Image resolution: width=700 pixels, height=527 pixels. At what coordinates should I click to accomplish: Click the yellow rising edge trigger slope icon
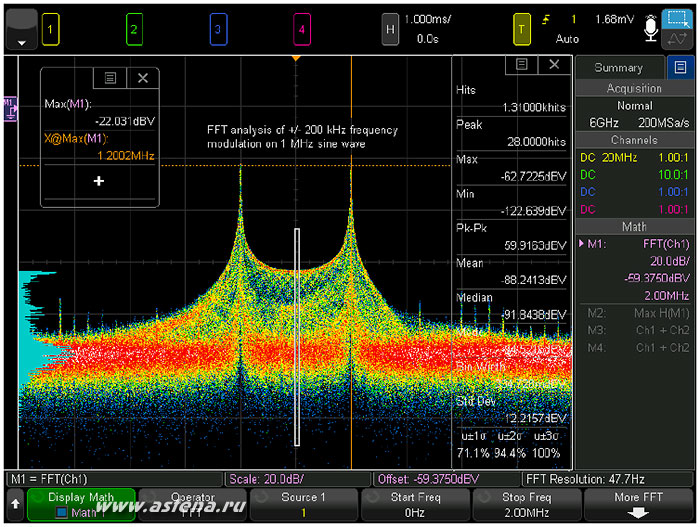point(546,20)
